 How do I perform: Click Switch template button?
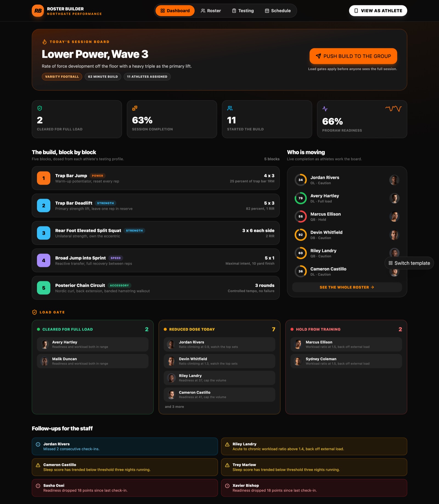point(409,263)
